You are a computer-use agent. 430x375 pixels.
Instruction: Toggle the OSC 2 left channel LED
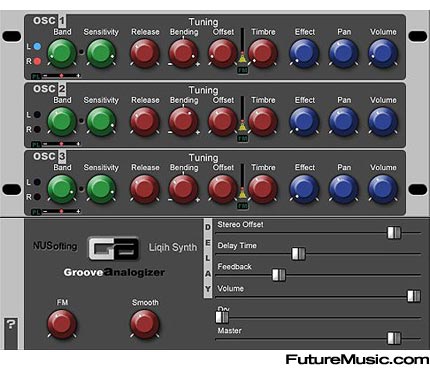click(37, 115)
